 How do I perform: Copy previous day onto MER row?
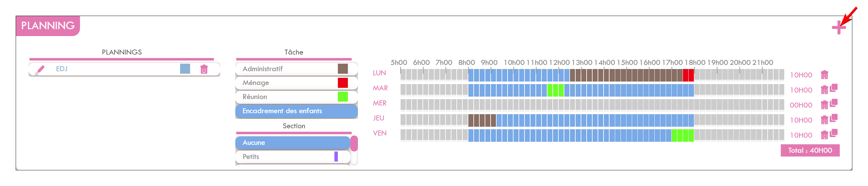(x=833, y=103)
